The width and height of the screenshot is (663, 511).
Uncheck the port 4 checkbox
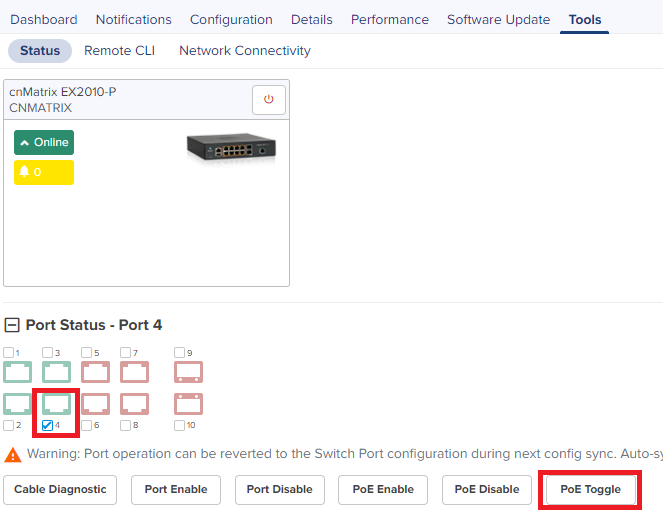pos(47,425)
